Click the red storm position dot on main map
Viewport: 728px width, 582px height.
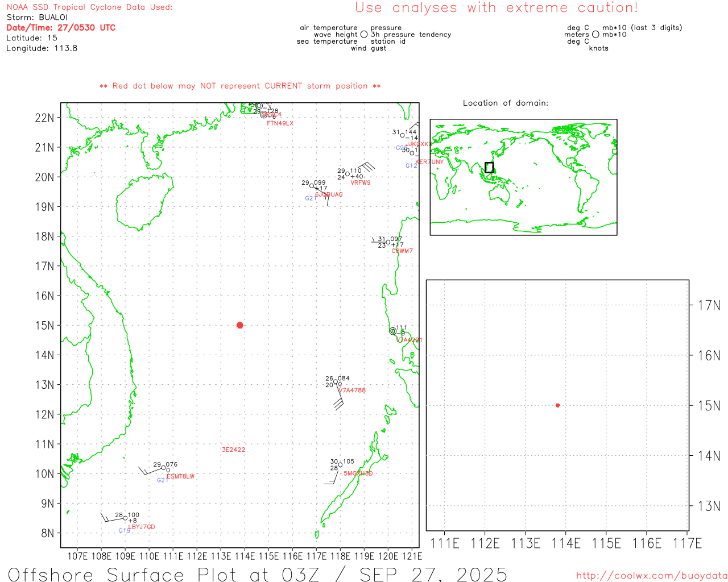click(x=239, y=325)
